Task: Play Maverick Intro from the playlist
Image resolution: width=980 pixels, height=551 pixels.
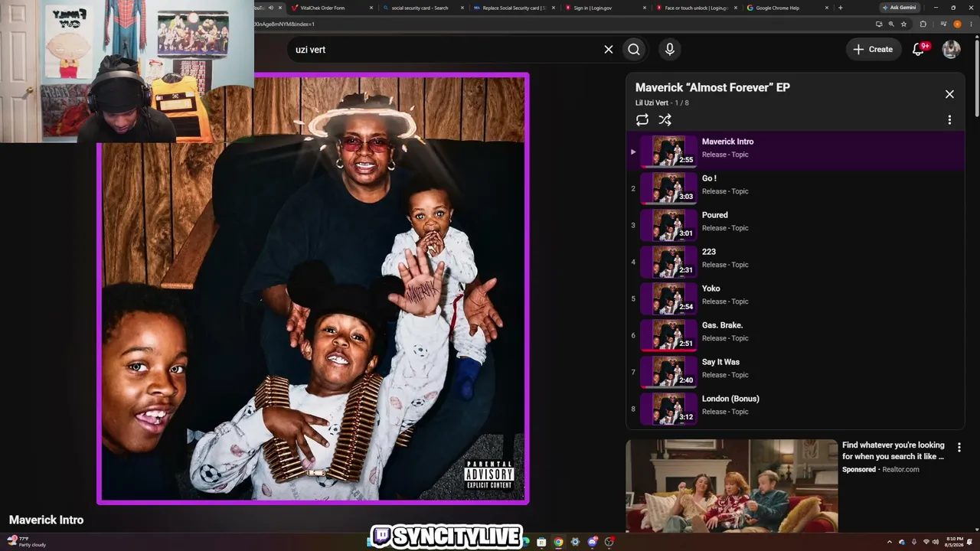Action: click(795, 150)
